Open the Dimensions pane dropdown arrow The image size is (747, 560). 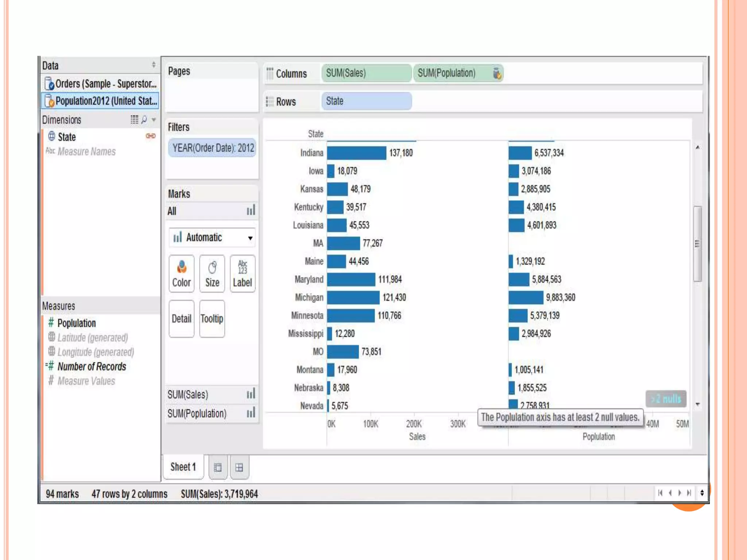(154, 120)
